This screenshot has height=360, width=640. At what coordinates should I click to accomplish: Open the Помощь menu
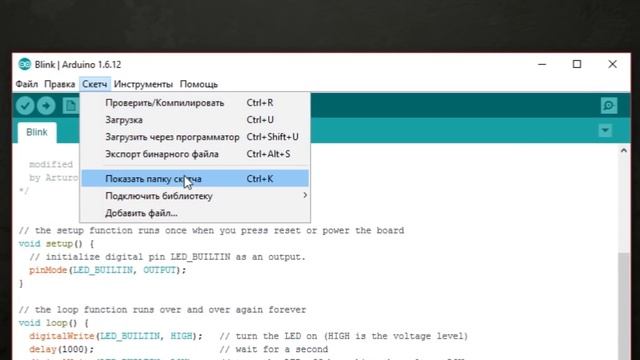click(199, 84)
